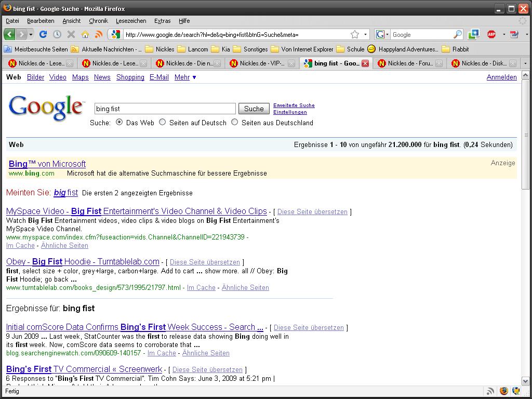Viewport: 532px width, 399px height.
Task: Select Seiten aus Deutschland radio button
Action: (234, 122)
